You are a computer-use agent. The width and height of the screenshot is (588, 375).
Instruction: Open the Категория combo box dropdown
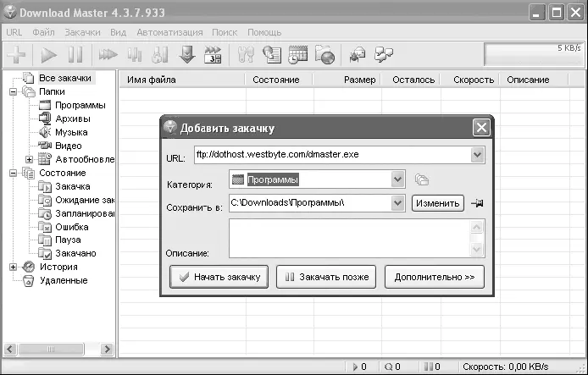click(397, 179)
